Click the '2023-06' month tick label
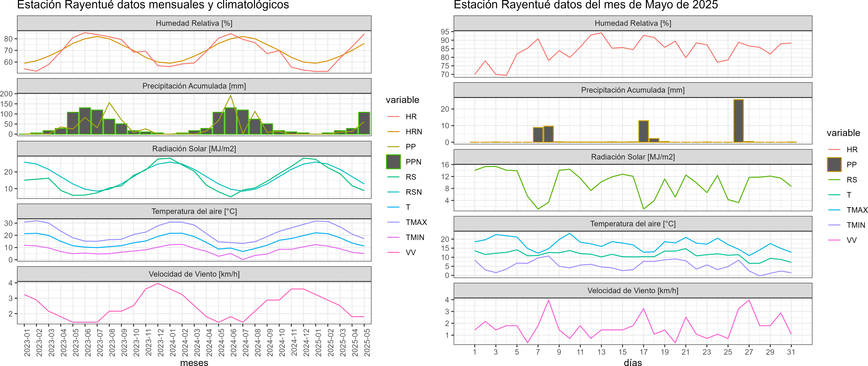Image resolution: width=868 pixels, height=366 pixels. (88, 342)
